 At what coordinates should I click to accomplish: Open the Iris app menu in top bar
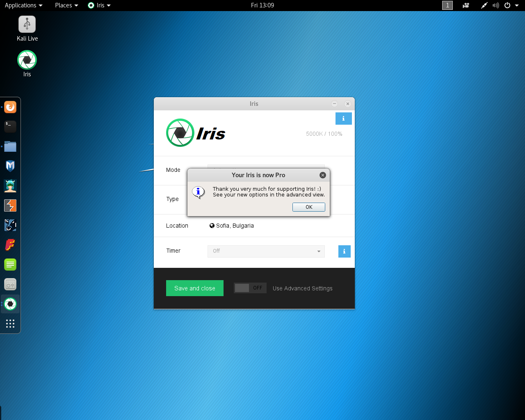pyautogui.click(x=99, y=5)
